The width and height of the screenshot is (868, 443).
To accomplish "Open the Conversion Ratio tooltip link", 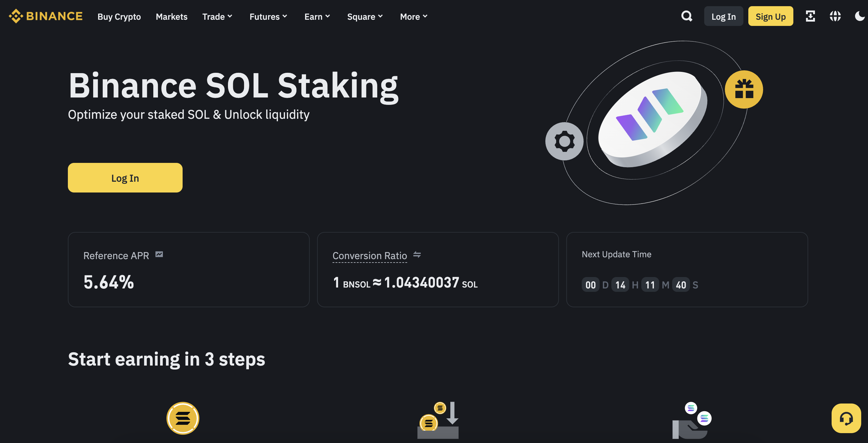I will tap(369, 256).
